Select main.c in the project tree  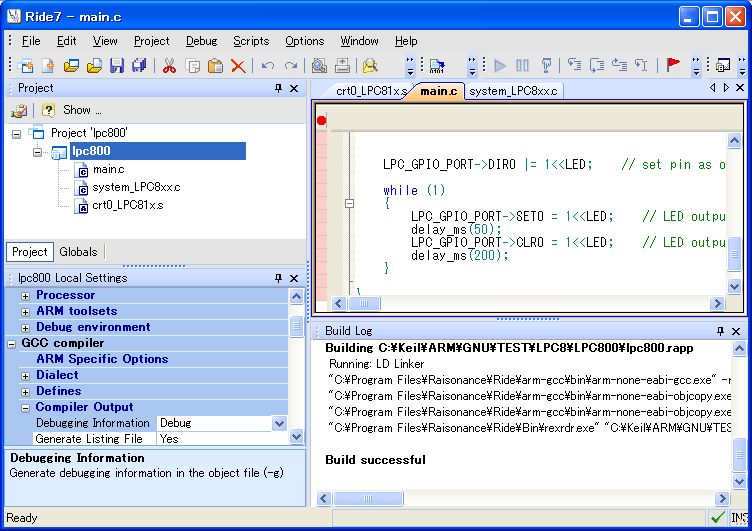pos(108,169)
